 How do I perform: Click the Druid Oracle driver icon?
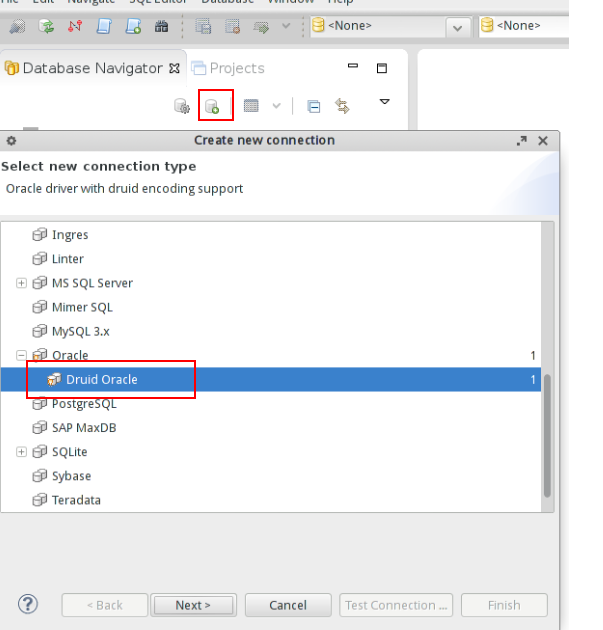54,379
